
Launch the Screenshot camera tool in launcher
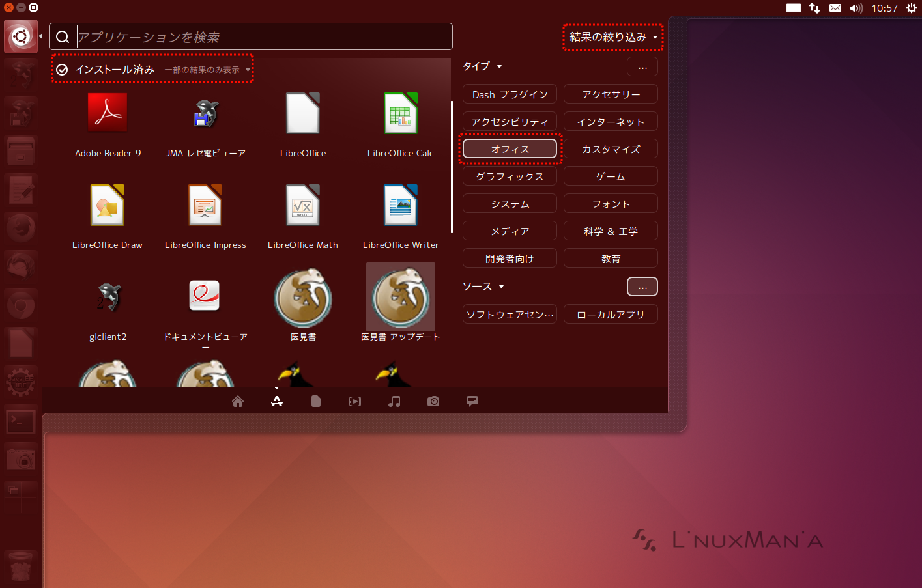(x=21, y=459)
